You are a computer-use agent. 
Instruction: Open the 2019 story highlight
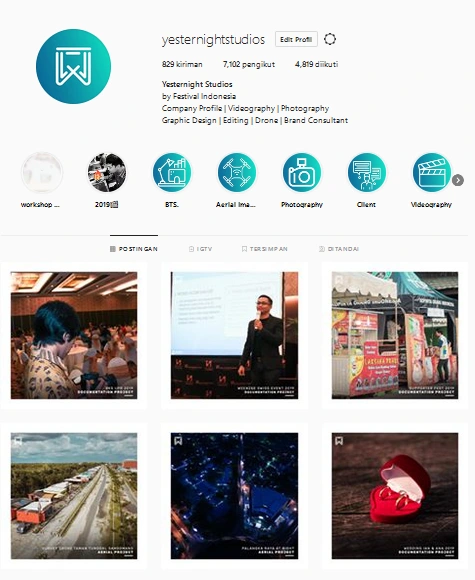107,173
